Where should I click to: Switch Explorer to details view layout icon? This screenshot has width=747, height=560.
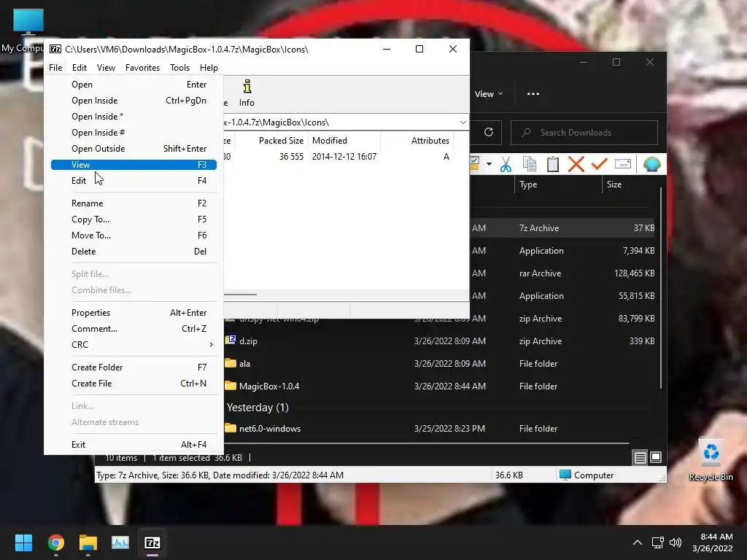click(640, 458)
